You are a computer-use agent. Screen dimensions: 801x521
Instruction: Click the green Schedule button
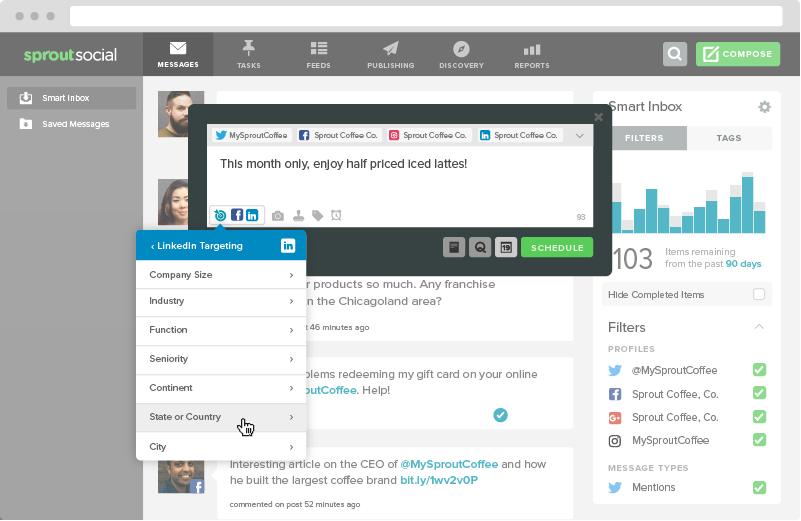pos(557,248)
